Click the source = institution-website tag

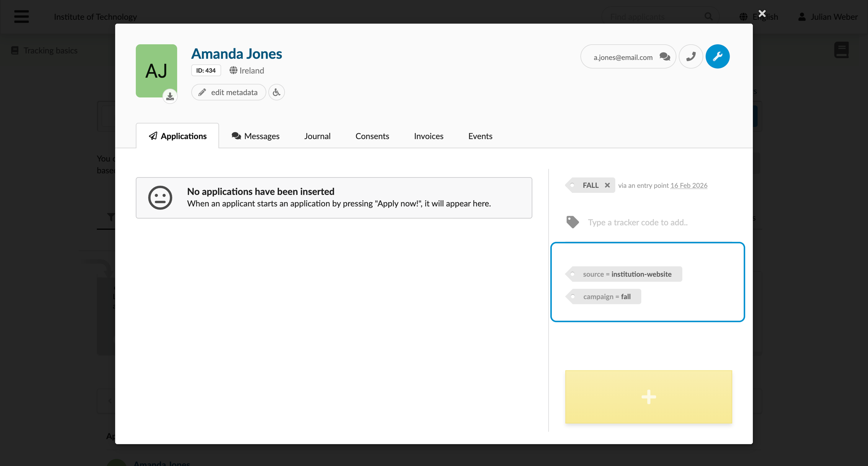coord(624,274)
